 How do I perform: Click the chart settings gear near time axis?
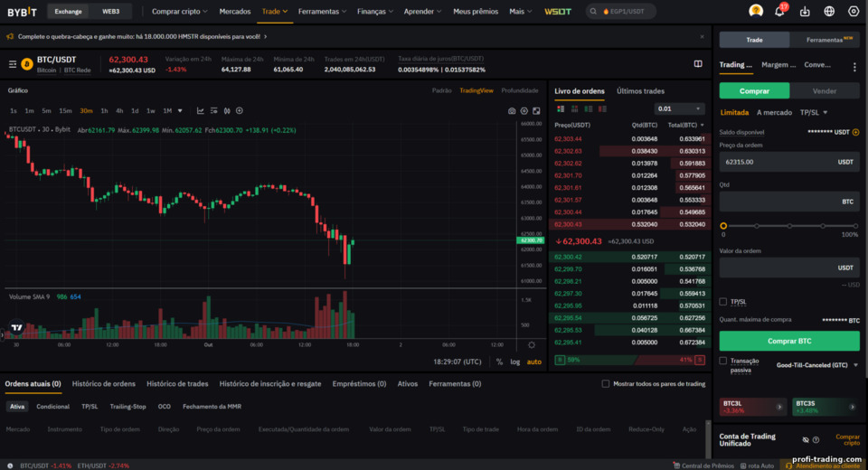pyautogui.click(x=532, y=345)
